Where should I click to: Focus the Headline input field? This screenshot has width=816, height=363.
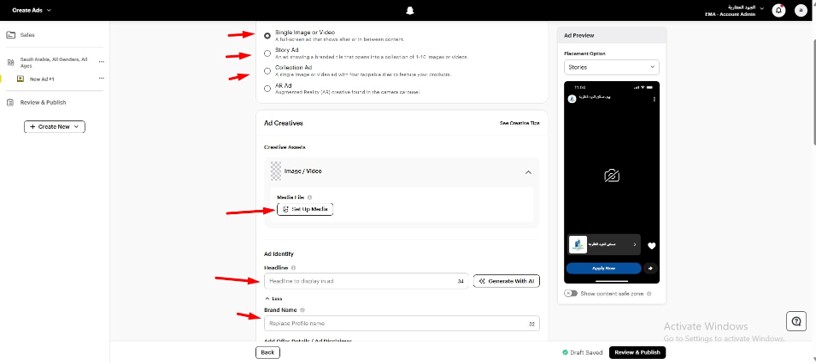point(366,281)
